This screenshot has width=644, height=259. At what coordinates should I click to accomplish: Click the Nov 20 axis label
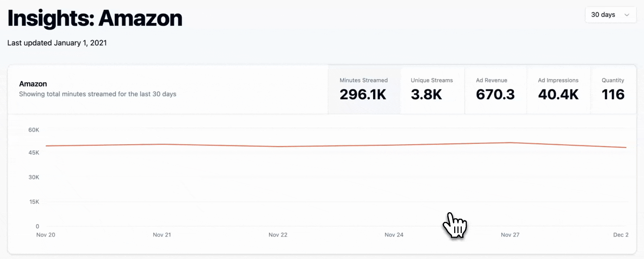point(46,235)
